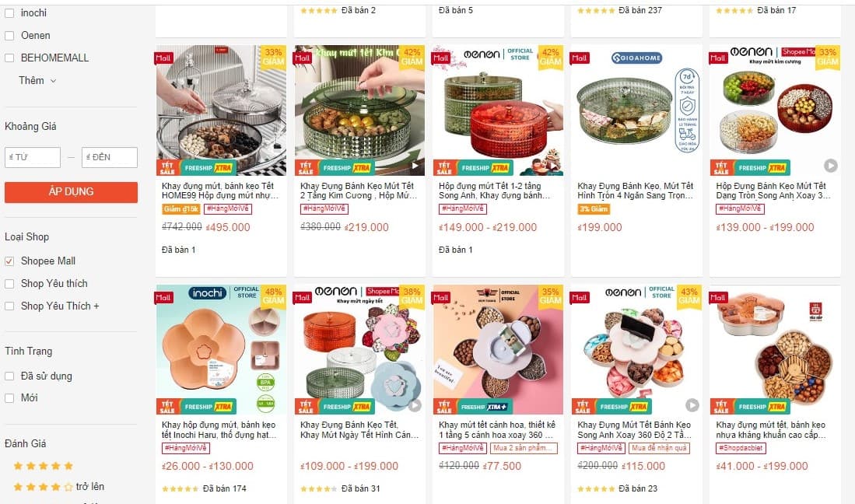Open Khay mứt tết cánh hoa product title

point(497,429)
